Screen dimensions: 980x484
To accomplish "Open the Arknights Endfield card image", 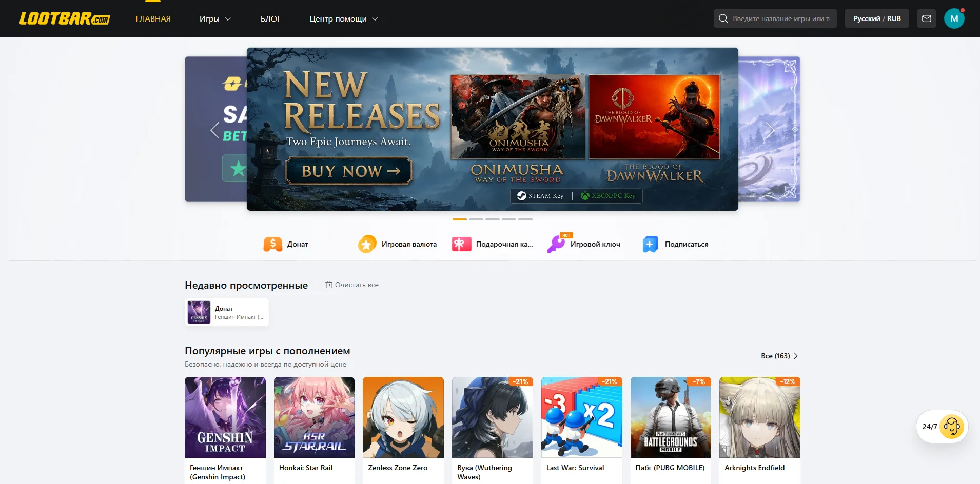I will pos(760,417).
